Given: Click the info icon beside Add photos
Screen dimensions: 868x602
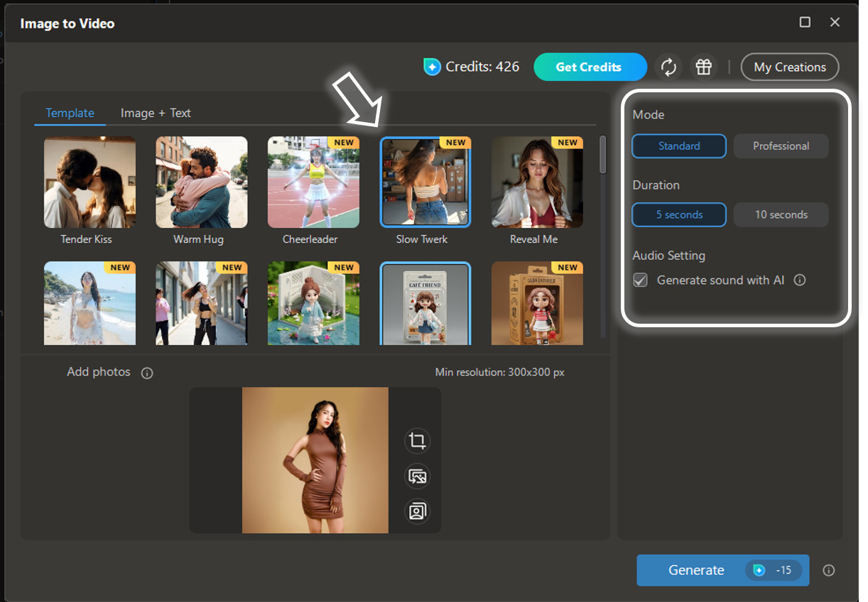Looking at the screenshot, I should (147, 372).
